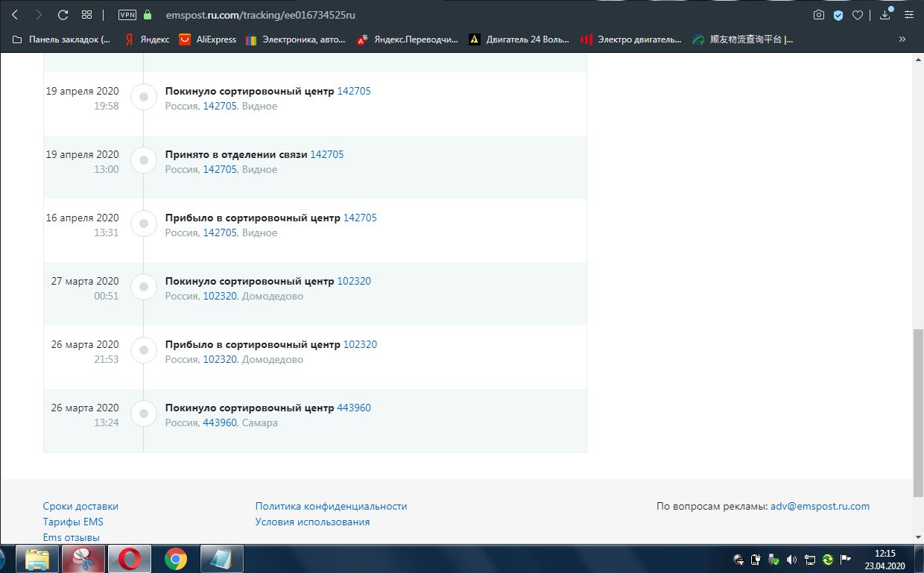Toggle the VPN badge in address bar

[127, 15]
